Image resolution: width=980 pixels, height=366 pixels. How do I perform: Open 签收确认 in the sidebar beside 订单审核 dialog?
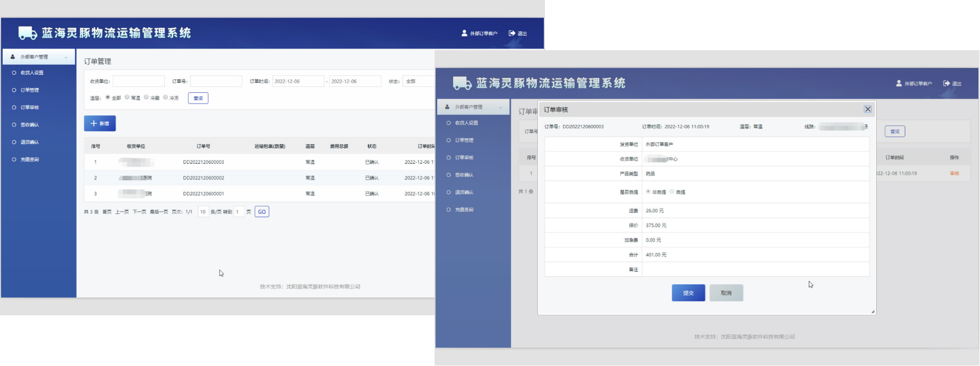pos(464,175)
